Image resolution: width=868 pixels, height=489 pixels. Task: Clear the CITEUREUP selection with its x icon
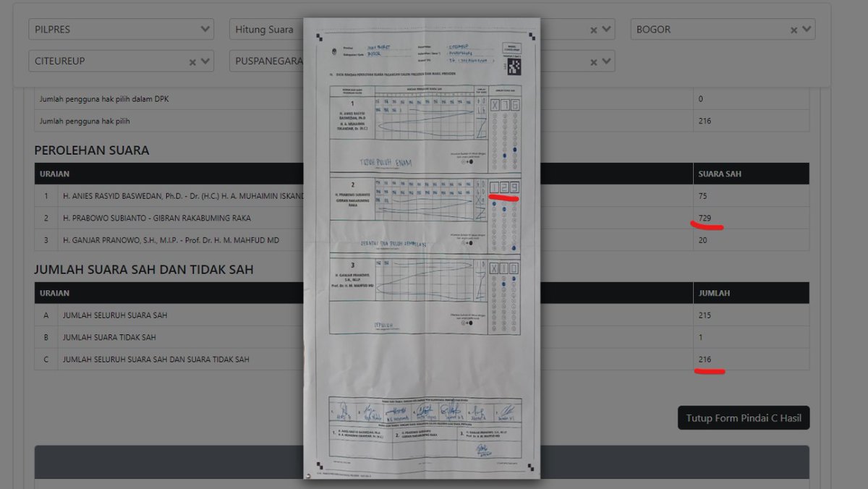click(192, 62)
